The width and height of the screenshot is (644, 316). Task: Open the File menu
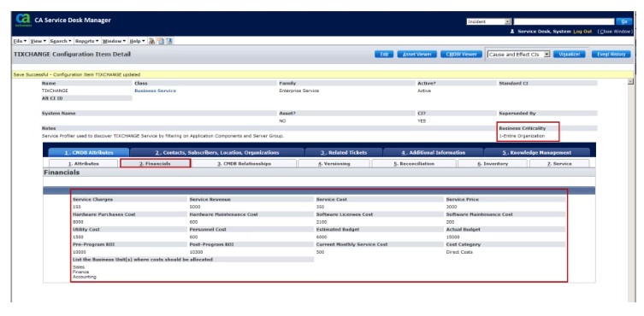point(20,41)
